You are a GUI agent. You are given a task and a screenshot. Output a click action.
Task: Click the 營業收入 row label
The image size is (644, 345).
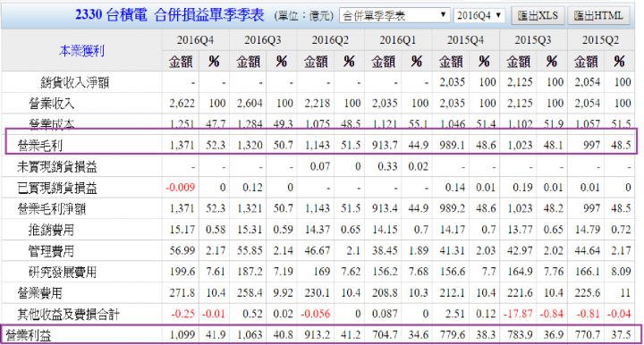click(x=51, y=104)
